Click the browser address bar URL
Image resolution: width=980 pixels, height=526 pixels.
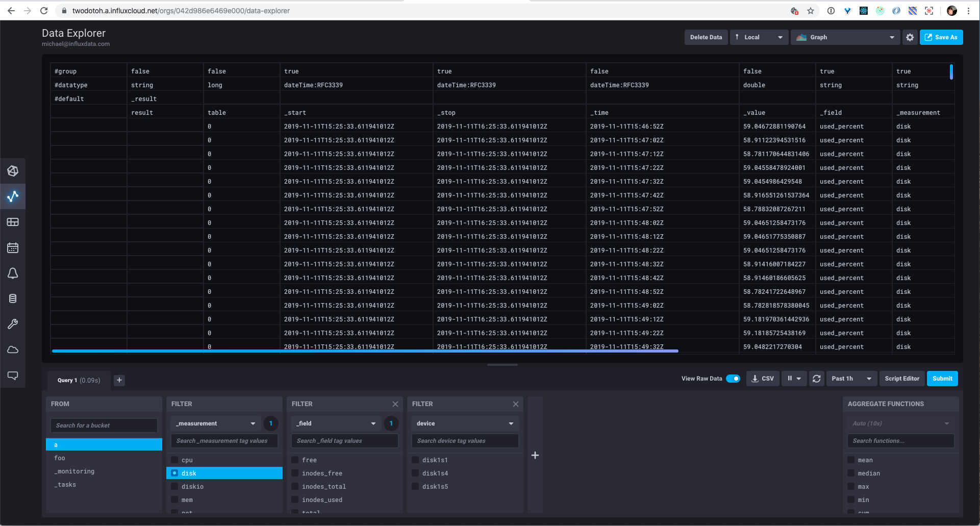(181, 11)
